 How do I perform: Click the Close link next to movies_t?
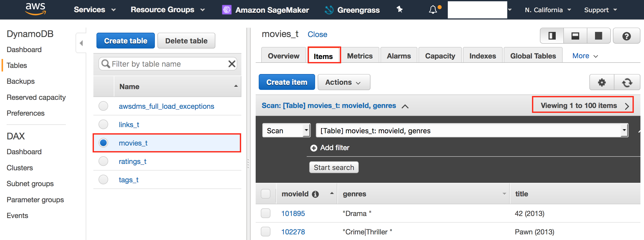(317, 34)
